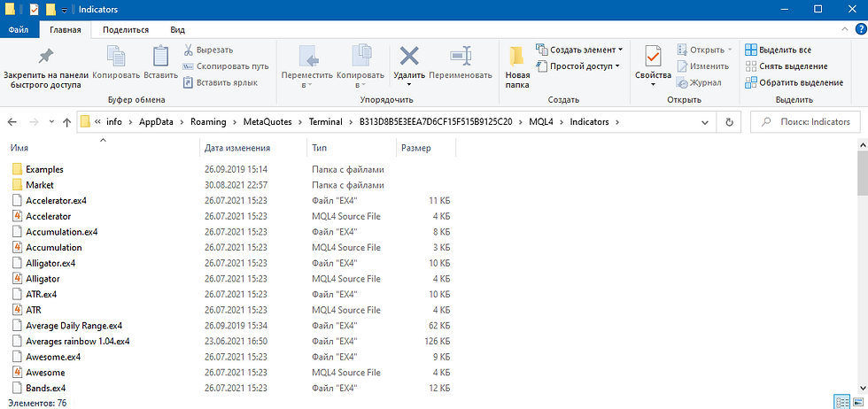Refresh the Indicators folder view
This screenshot has width=868, height=409.
click(729, 122)
